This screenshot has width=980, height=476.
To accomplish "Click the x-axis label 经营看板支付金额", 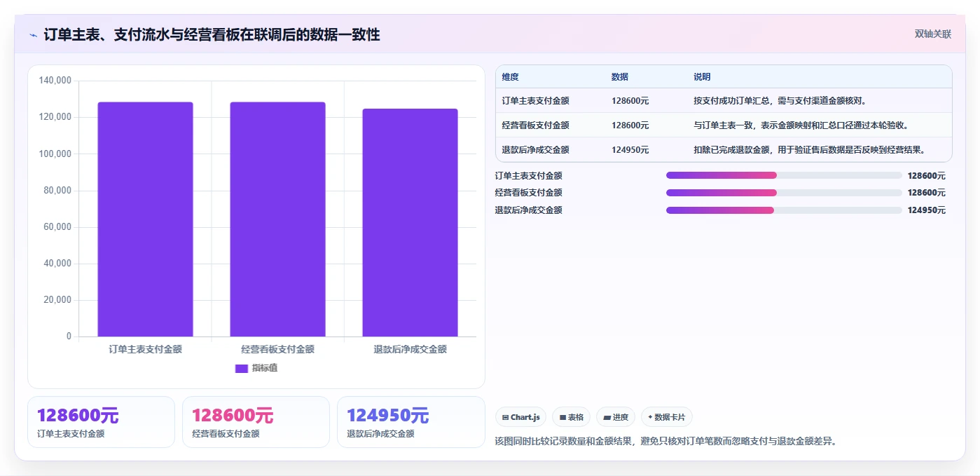I will 277,349.
